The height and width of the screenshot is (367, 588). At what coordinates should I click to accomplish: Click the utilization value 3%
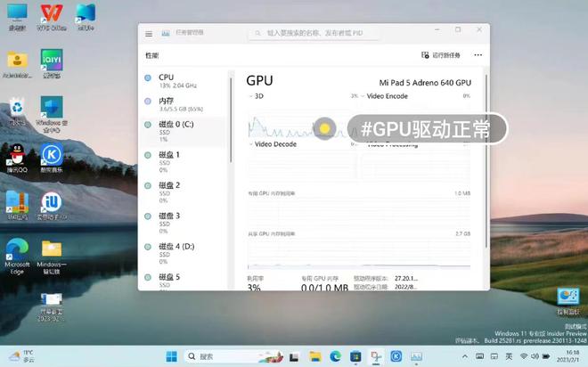point(254,287)
